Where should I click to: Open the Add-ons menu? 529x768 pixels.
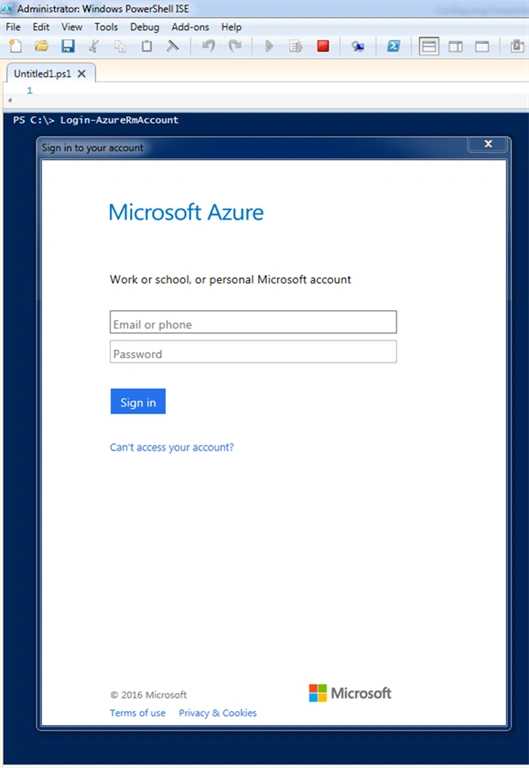[190, 27]
